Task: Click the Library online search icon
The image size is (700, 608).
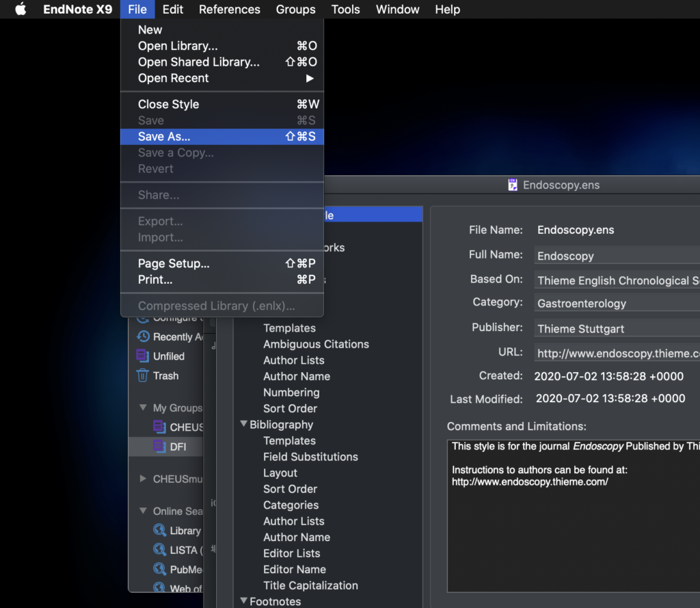Action: [159, 530]
